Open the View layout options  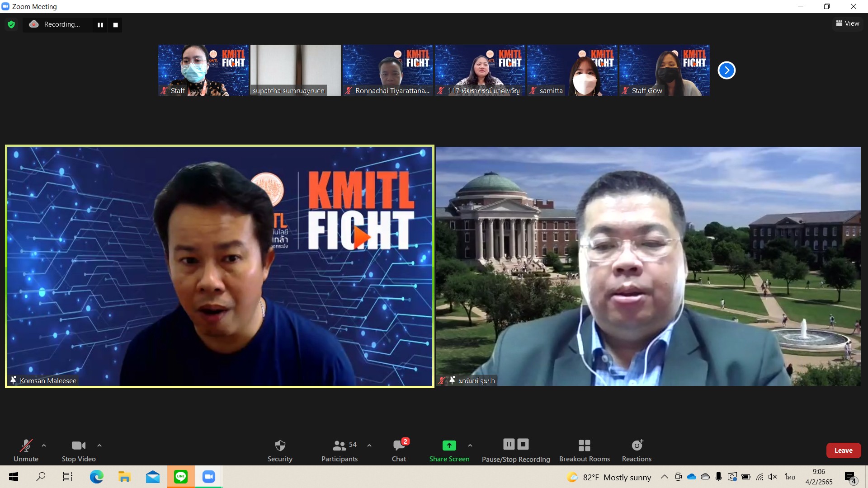tap(847, 23)
